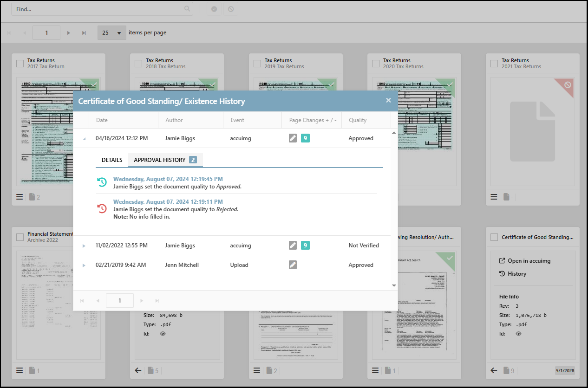588x388 pixels.
Task: Click the eye icon next to Id in File Info
Action: pos(518,334)
